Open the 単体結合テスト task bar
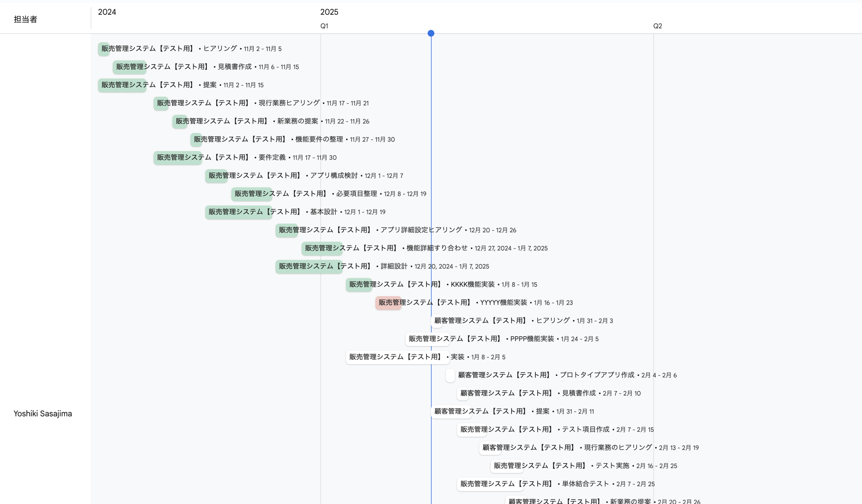 490,484
